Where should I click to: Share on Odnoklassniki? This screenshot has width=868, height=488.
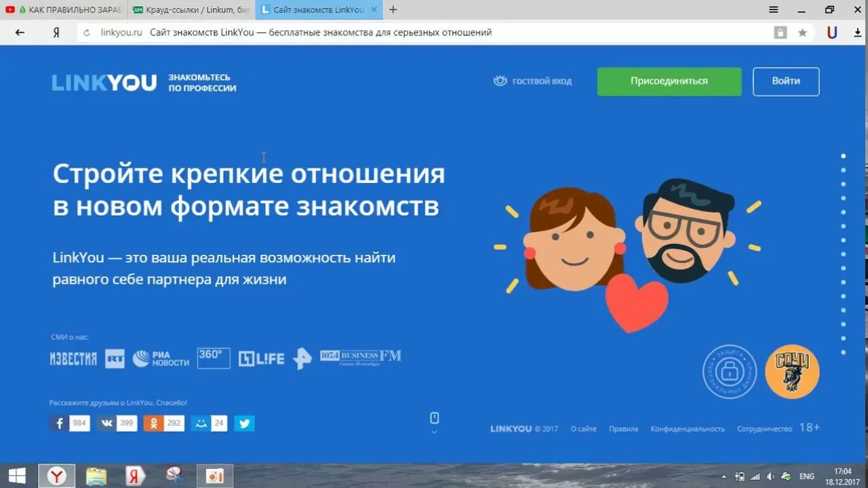coord(164,424)
